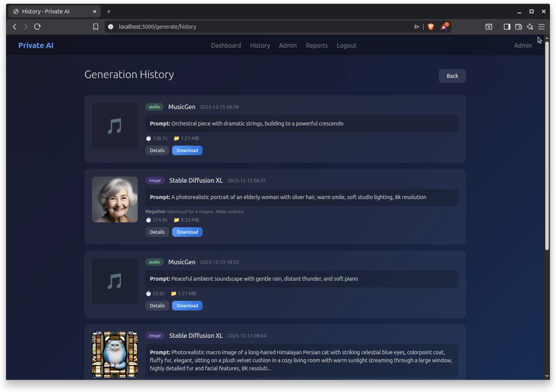The width and height of the screenshot is (556, 392).
Task: Click the Brave Shields icon in the toolbar
Action: click(x=430, y=27)
